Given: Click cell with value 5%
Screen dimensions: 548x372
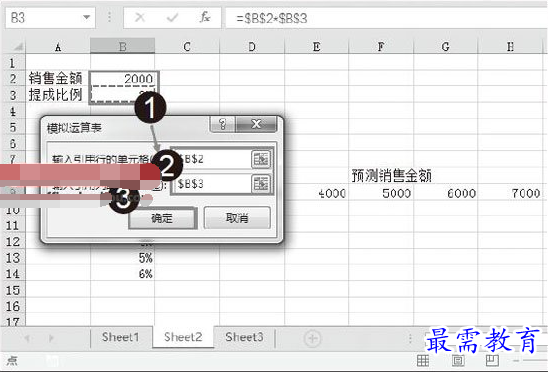Looking at the screenshot, I should (x=122, y=258).
